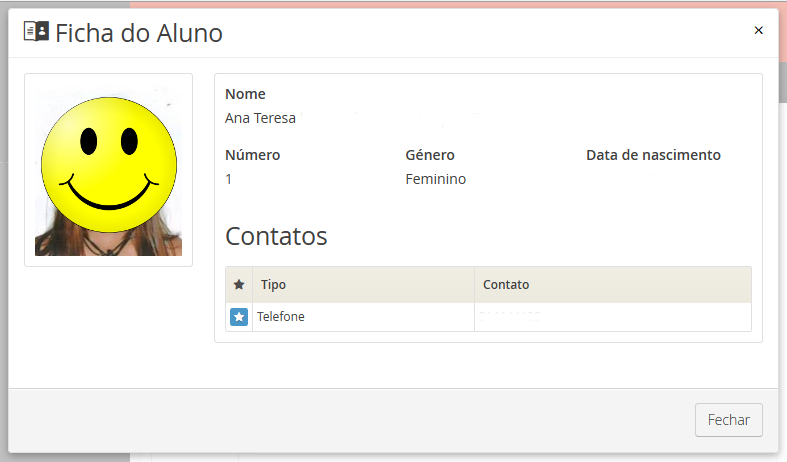Viewport: 787px width, 462px height.
Task: Click the Contato column header
Action: 506,285
